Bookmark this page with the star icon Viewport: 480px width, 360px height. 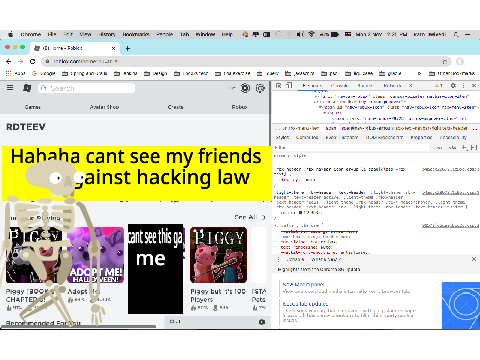[x=445, y=62]
